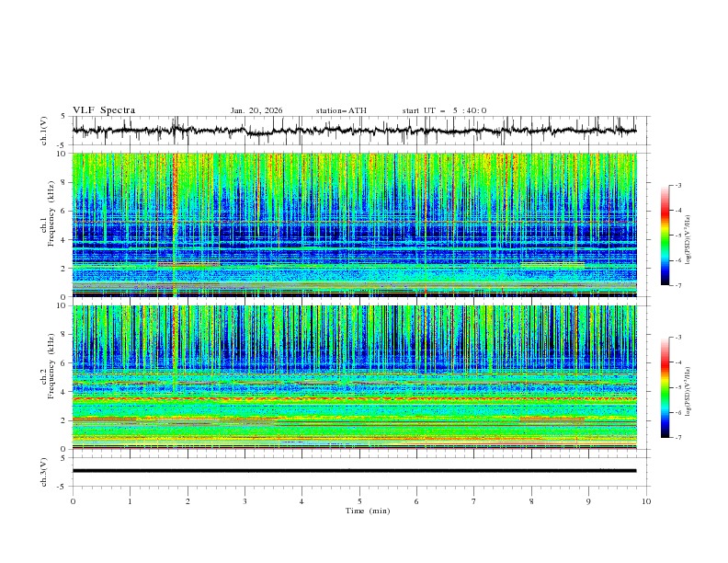Click time axis tick label '0'
Image resolution: width=728 pixels, height=563 pixels.
pos(73,501)
